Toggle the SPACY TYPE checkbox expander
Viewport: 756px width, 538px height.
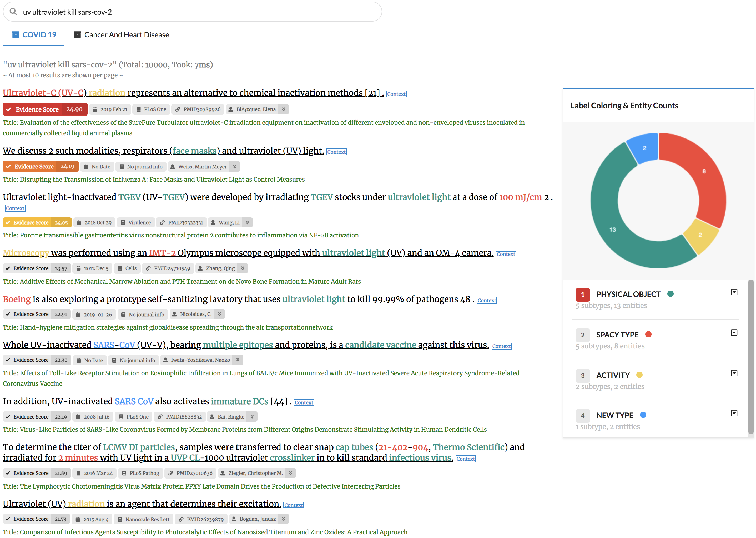click(x=734, y=333)
